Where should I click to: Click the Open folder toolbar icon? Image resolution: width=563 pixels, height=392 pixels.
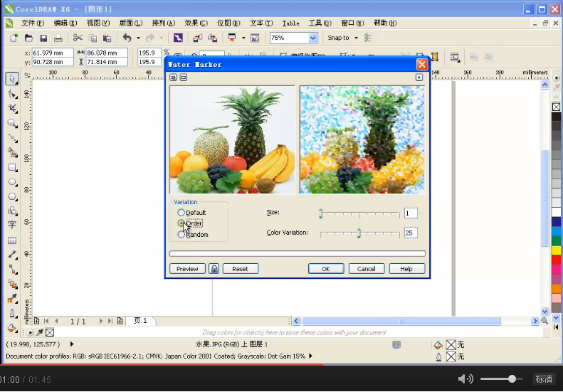[x=28, y=38]
